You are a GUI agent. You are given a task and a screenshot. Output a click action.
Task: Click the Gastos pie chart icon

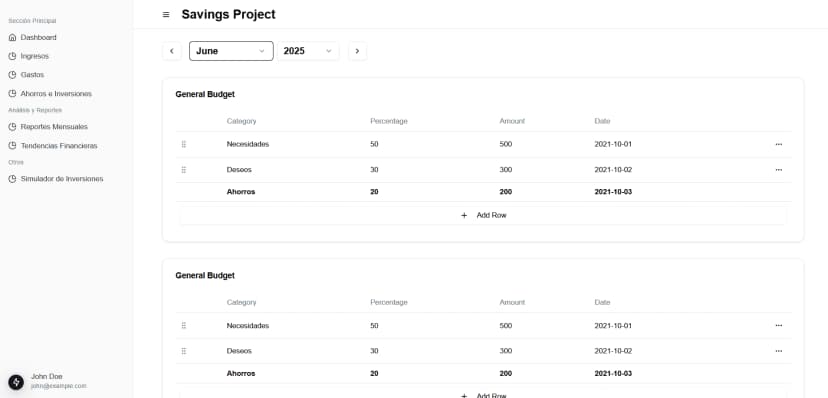[13, 75]
